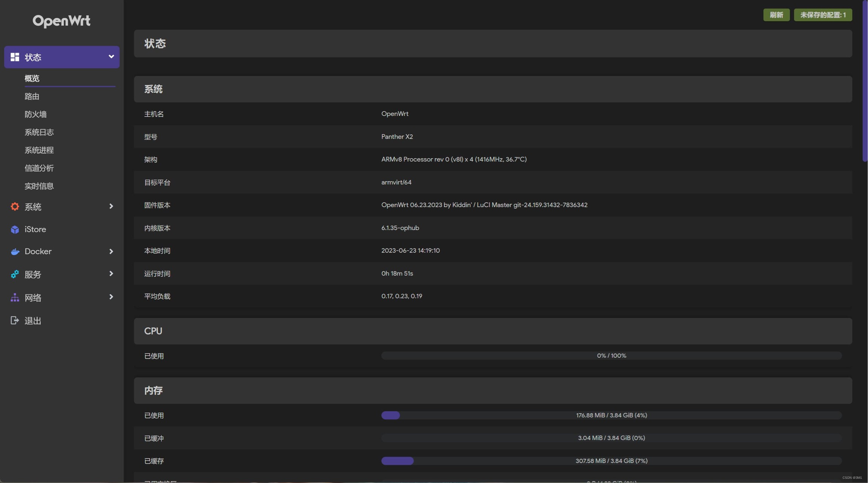Screen dimensions: 868x483
Task: Click the OpenWrt logo
Action: point(62,21)
